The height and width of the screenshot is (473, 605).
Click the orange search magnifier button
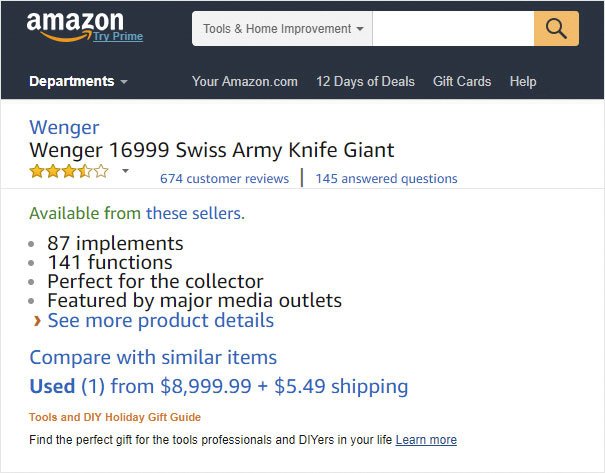tap(556, 29)
